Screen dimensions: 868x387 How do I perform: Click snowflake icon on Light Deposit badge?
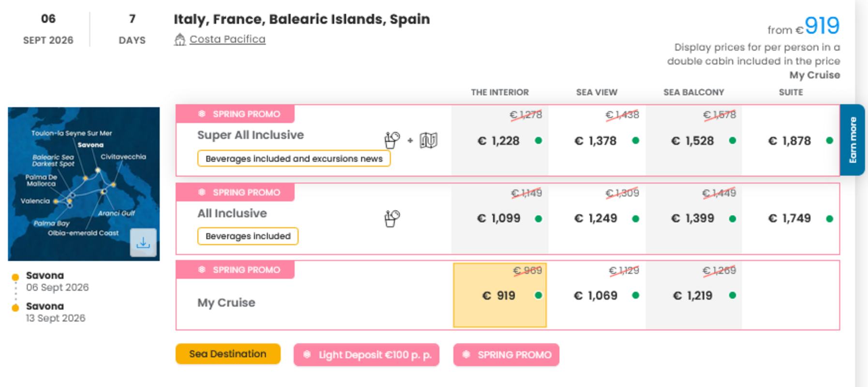(307, 355)
